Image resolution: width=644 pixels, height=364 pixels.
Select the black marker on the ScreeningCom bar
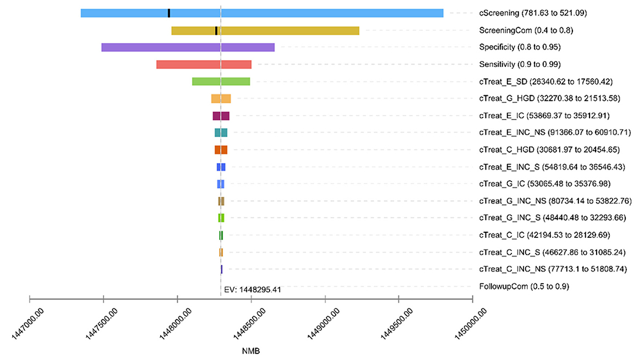(216, 30)
